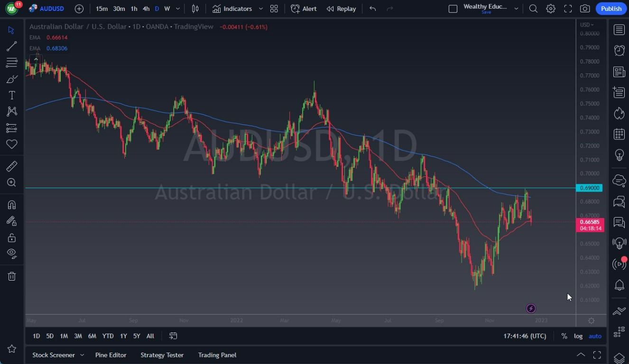Open the Stock Screener dropdown chevron
Viewport: 629px width, 364px height.
(83, 355)
